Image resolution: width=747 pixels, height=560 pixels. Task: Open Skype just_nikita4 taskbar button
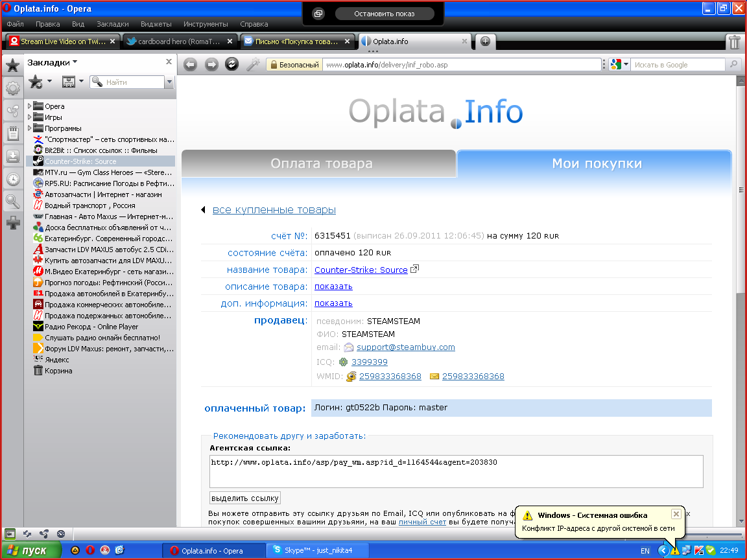[x=317, y=550]
